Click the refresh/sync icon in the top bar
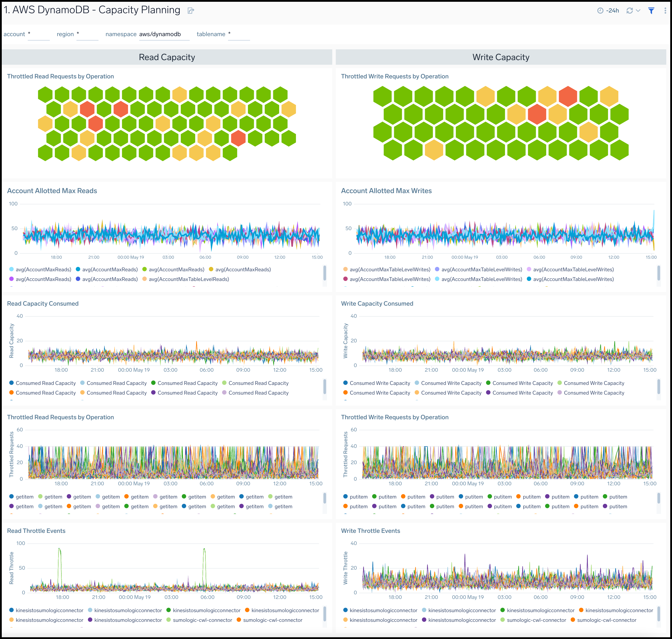This screenshot has width=672, height=639. point(632,9)
